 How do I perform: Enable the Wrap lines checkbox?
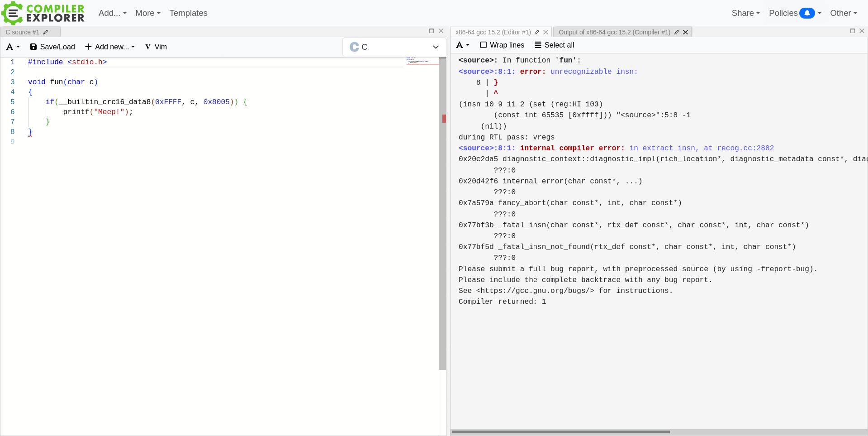pyautogui.click(x=484, y=45)
